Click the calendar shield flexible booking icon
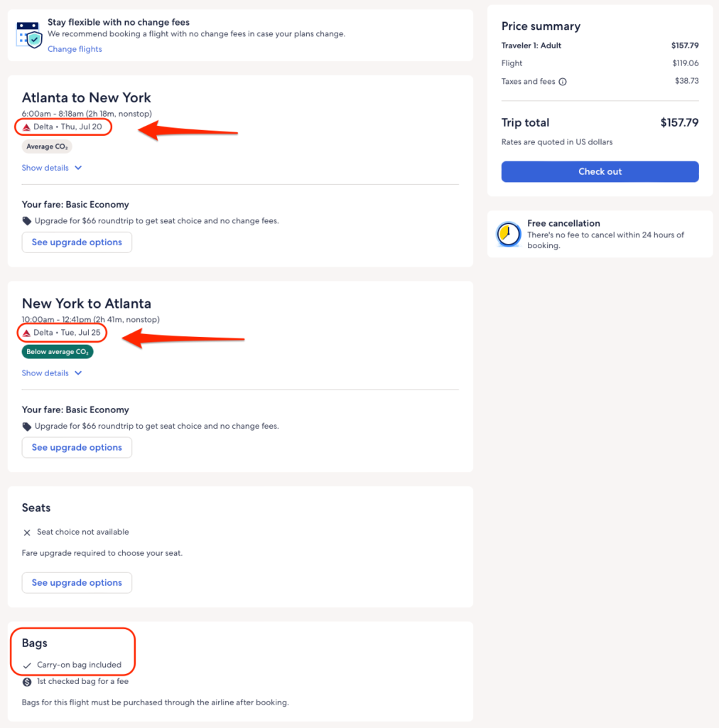The image size is (719, 728). 29,34
